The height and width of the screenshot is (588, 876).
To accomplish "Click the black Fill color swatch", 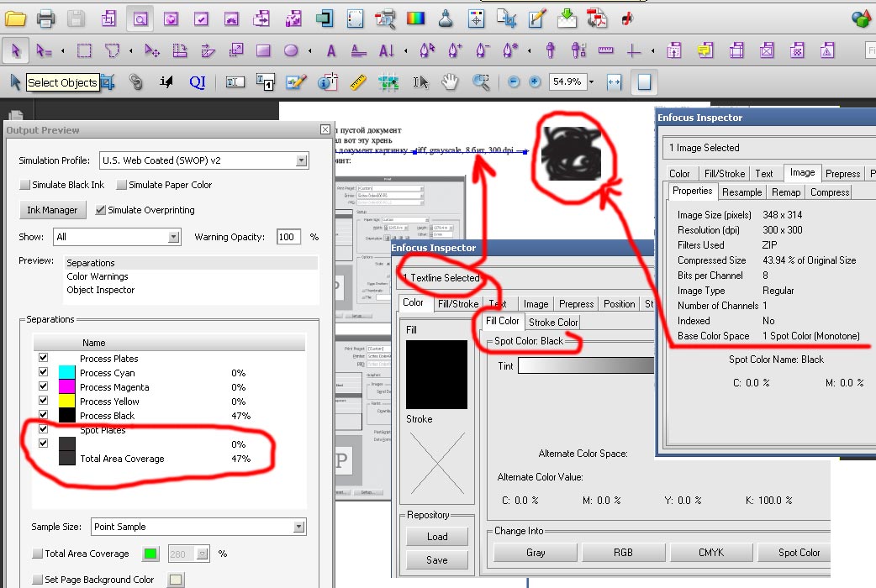I will 436,375.
